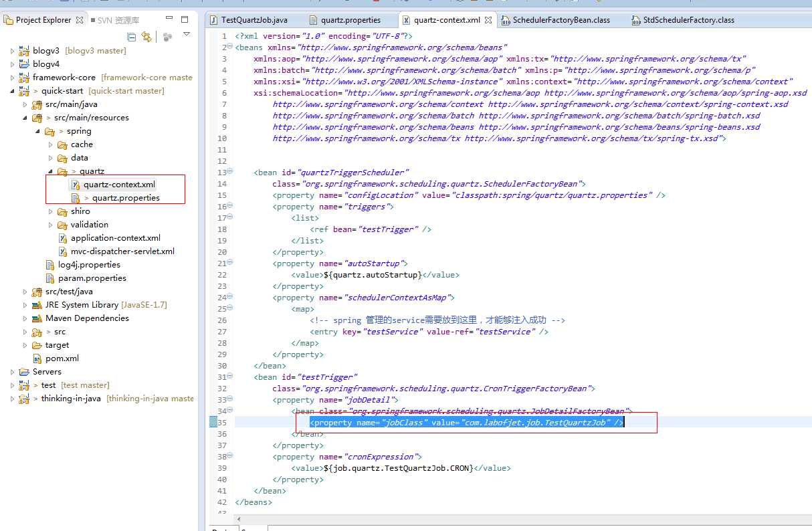Expand the blogv3 project
The width and height of the screenshot is (812, 531).
pyautogui.click(x=13, y=51)
